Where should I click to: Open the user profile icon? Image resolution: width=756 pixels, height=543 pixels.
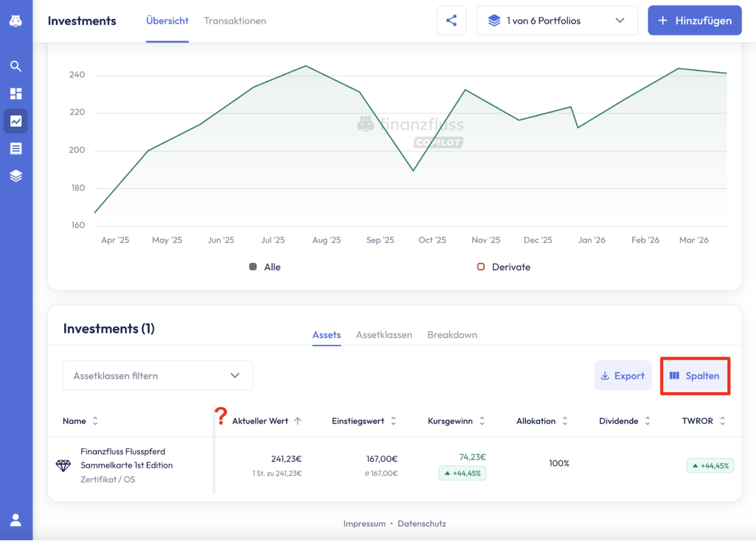(16, 520)
